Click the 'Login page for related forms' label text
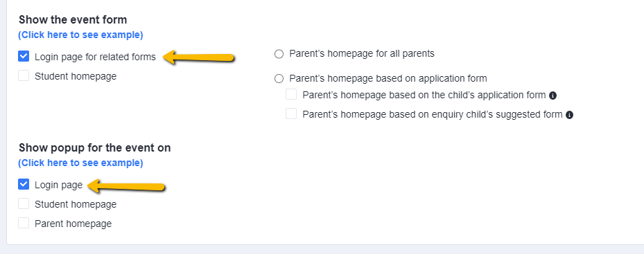 pos(95,57)
